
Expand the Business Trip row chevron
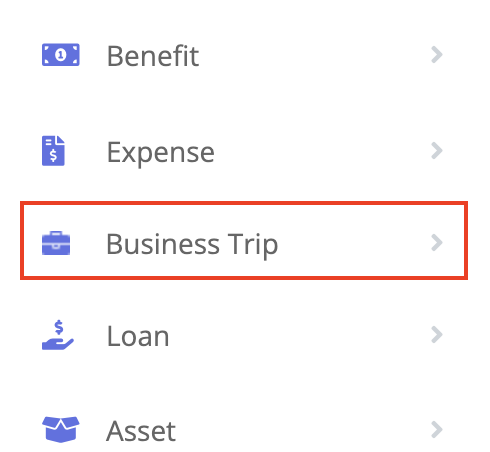[x=436, y=242]
